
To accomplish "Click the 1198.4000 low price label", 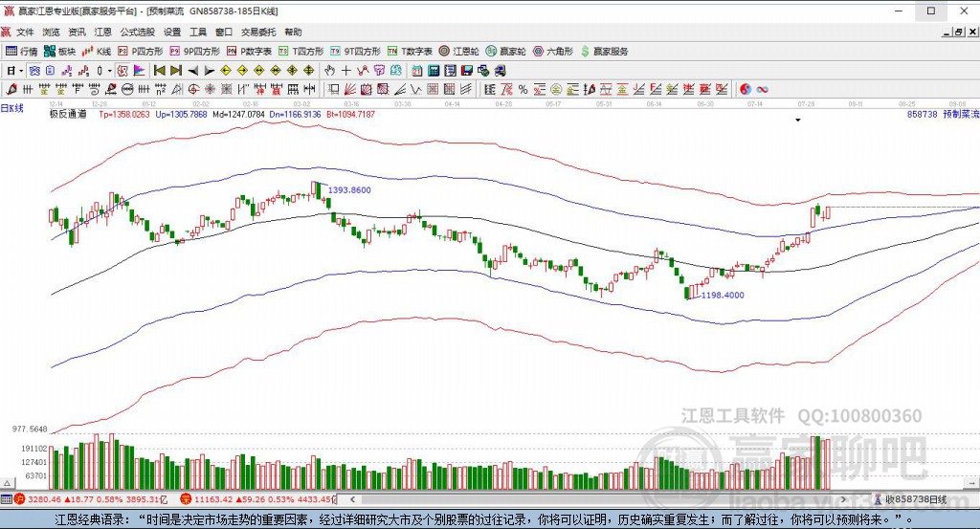I will 723,295.
